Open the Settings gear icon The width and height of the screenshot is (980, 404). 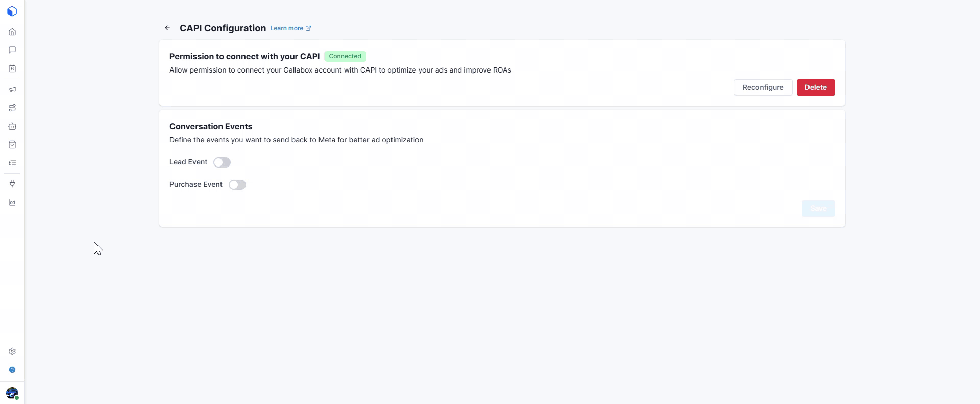coord(12,351)
